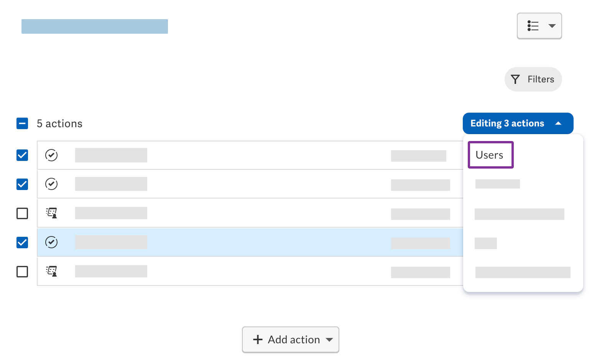Open the Filters button
Screen dimensions: 592x364
tap(533, 79)
